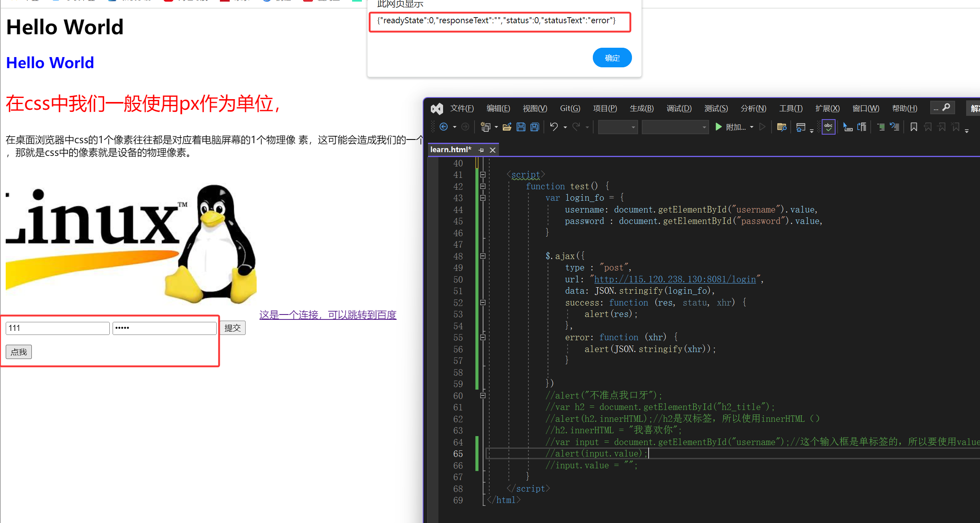Click the start without debugging outline arrow

(762, 127)
